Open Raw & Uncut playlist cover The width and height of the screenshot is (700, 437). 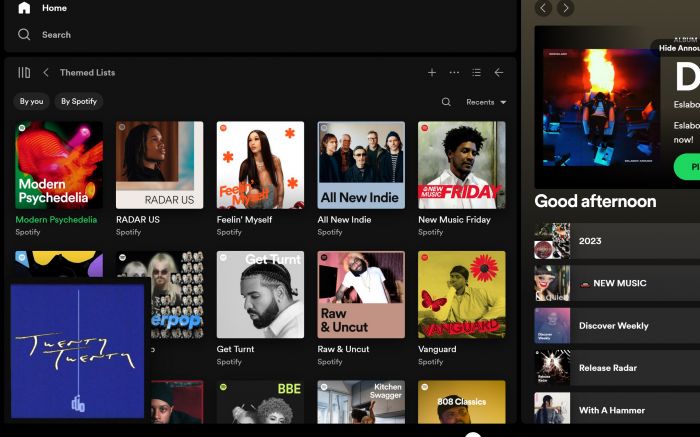tap(361, 295)
